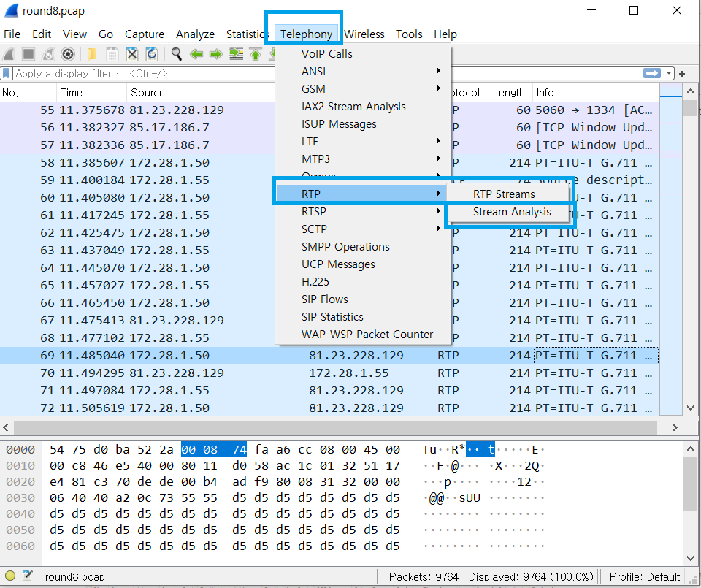
Task: Select packet 72 with time 11.505619
Action: (x=329, y=408)
